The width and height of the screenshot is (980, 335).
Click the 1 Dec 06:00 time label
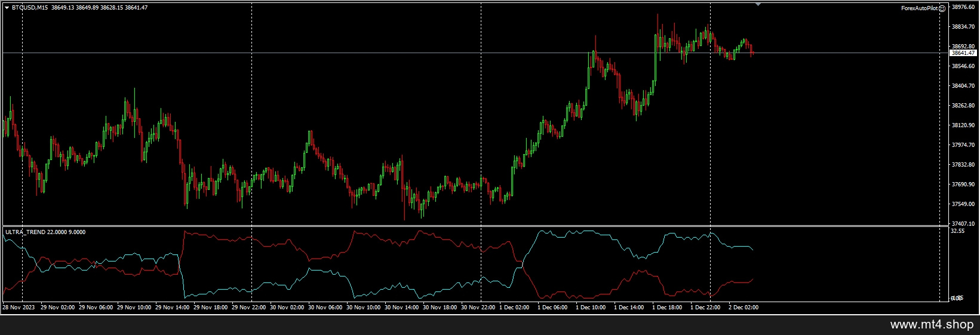tap(552, 308)
